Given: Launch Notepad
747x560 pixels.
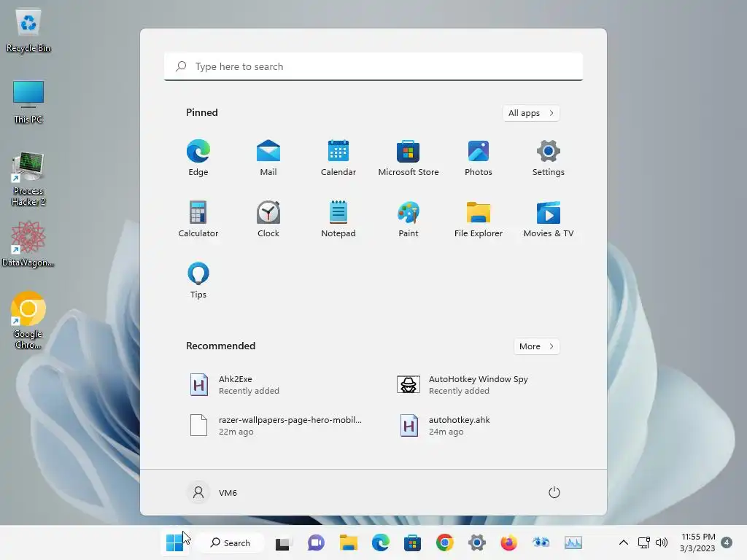Looking at the screenshot, I should [338, 219].
